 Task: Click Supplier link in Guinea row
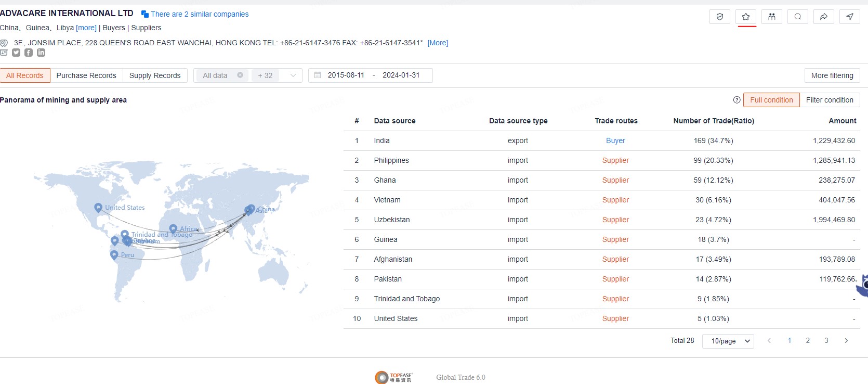[x=615, y=239]
